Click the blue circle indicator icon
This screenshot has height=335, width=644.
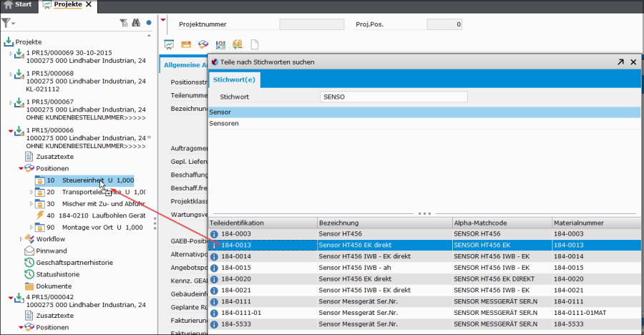click(149, 23)
